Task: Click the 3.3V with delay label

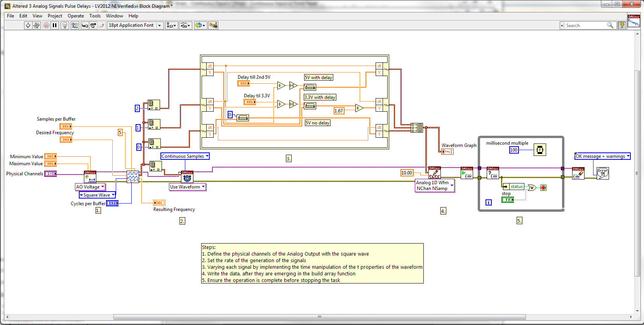Action: click(x=320, y=97)
